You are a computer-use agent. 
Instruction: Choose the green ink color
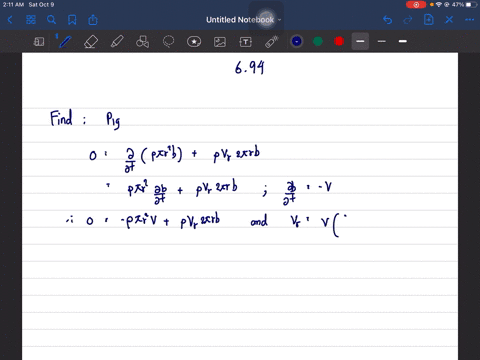point(318,41)
